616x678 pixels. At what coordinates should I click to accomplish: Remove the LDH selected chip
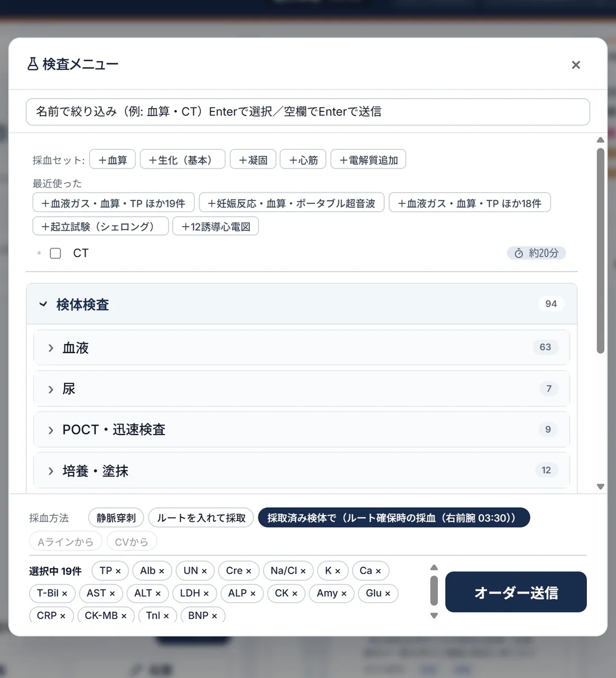pyautogui.click(x=206, y=593)
